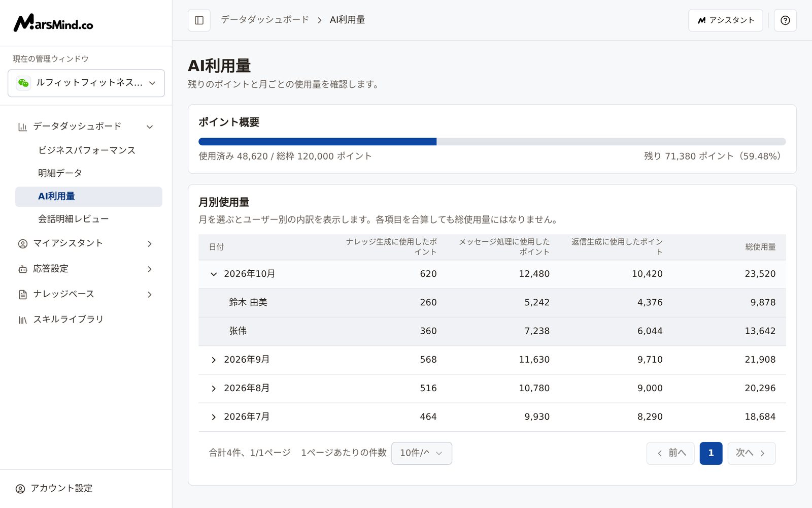
Task: Select page 1 in pagination
Action: point(711,453)
